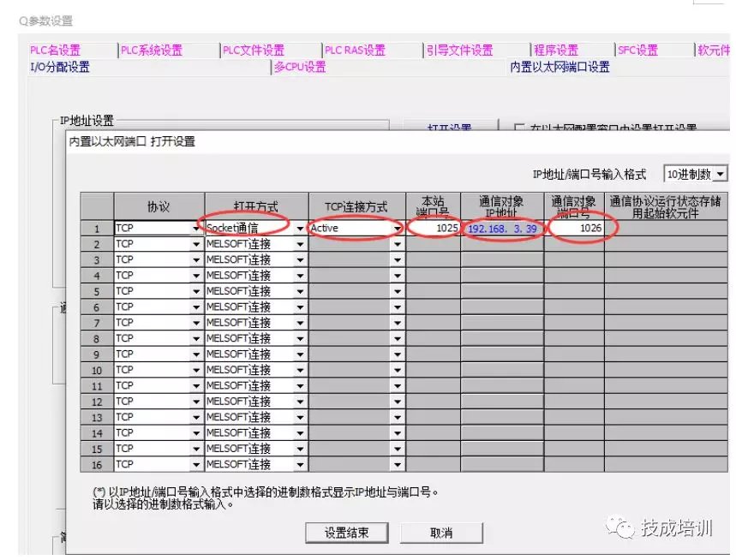Click the 取消 button
The height and width of the screenshot is (560, 736).
pyautogui.click(x=441, y=533)
